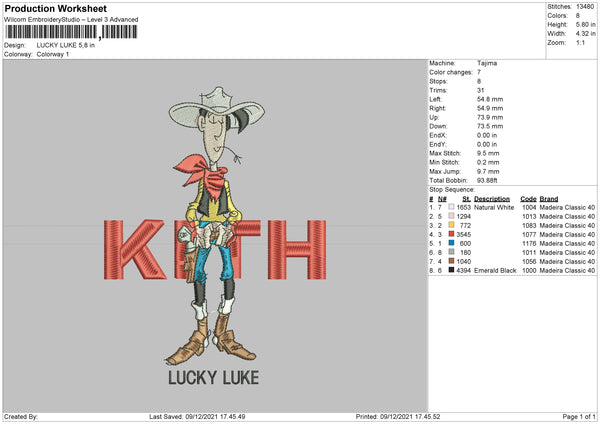
Task: Click the Width value 4.32 in
Action: pyautogui.click(x=585, y=34)
